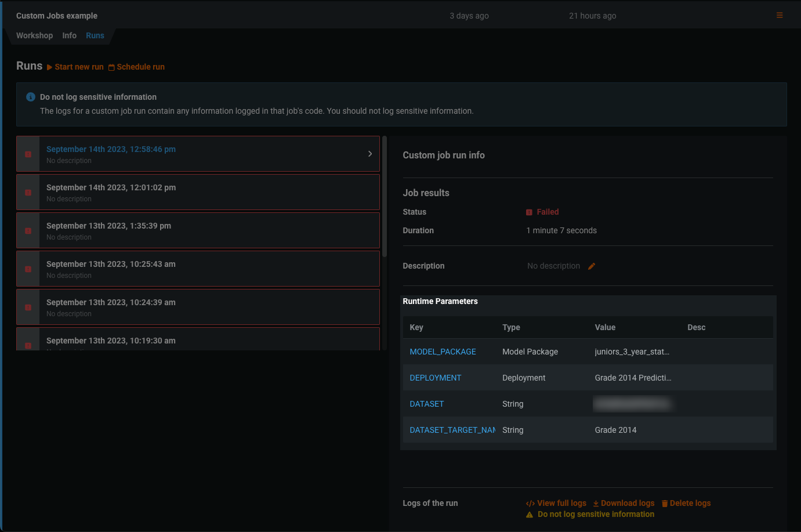Click the failed icon on September 13th 10:25:43 run
The height and width of the screenshot is (532, 801).
click(x=28, y=269)
